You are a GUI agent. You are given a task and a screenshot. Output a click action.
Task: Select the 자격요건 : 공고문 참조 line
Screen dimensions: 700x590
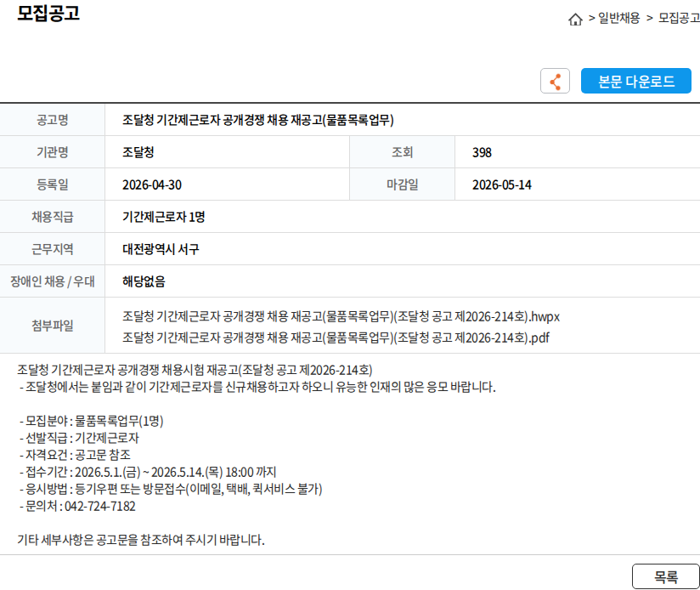75,455
